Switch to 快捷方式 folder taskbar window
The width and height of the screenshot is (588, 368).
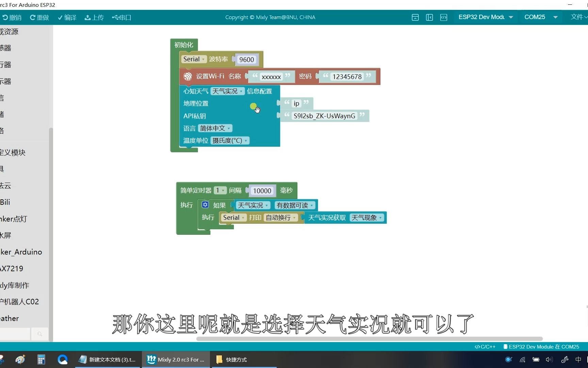click(244, 359)
